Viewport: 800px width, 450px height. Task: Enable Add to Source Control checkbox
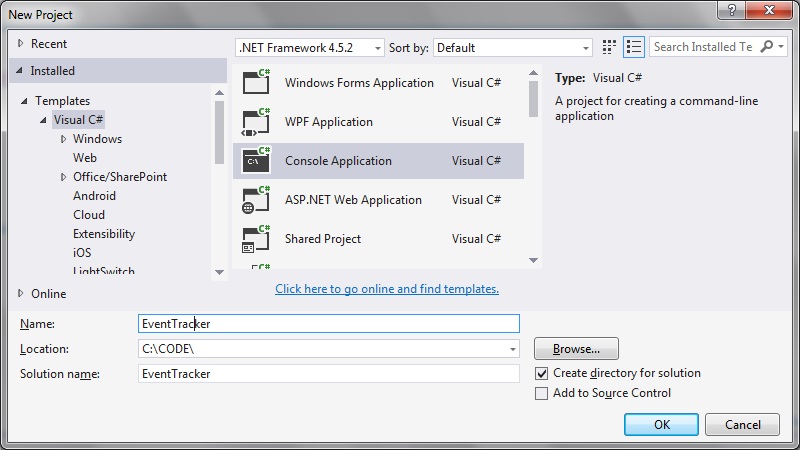click(x=541, y=393)
